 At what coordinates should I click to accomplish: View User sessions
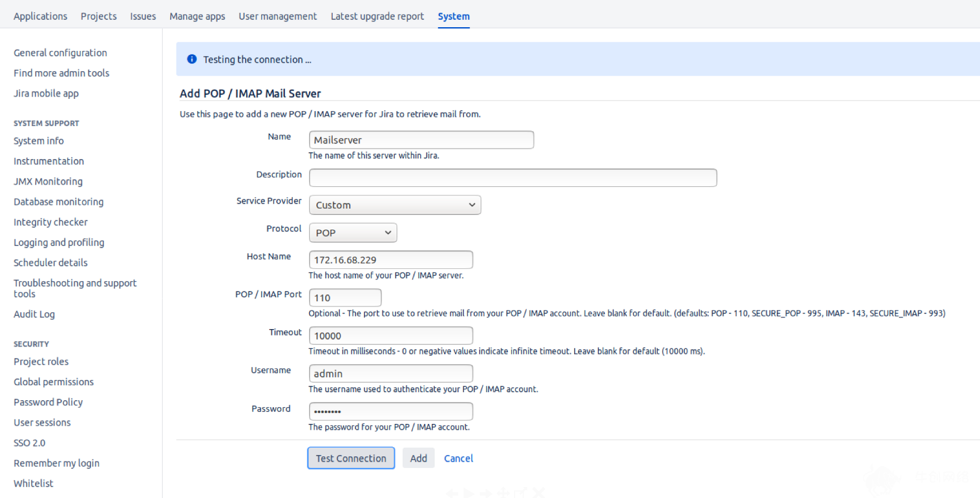[x=42, y=422]
